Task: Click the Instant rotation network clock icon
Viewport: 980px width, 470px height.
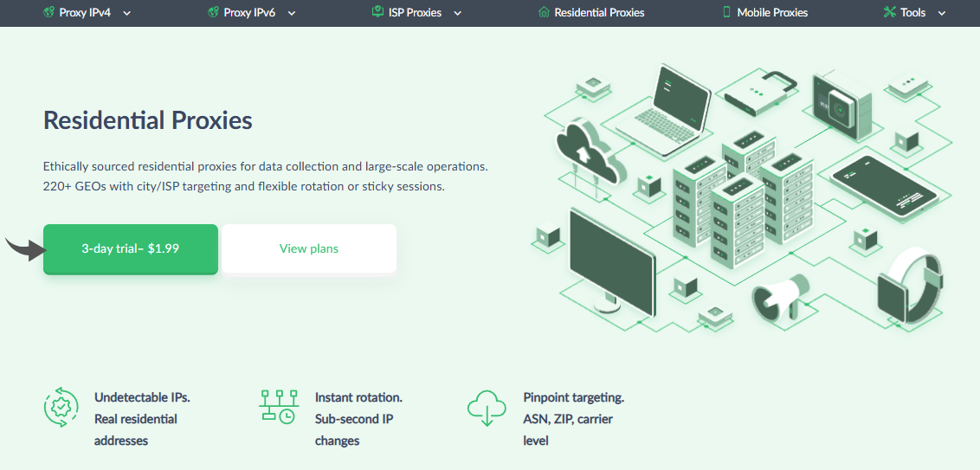Action: tap(278, 408)
